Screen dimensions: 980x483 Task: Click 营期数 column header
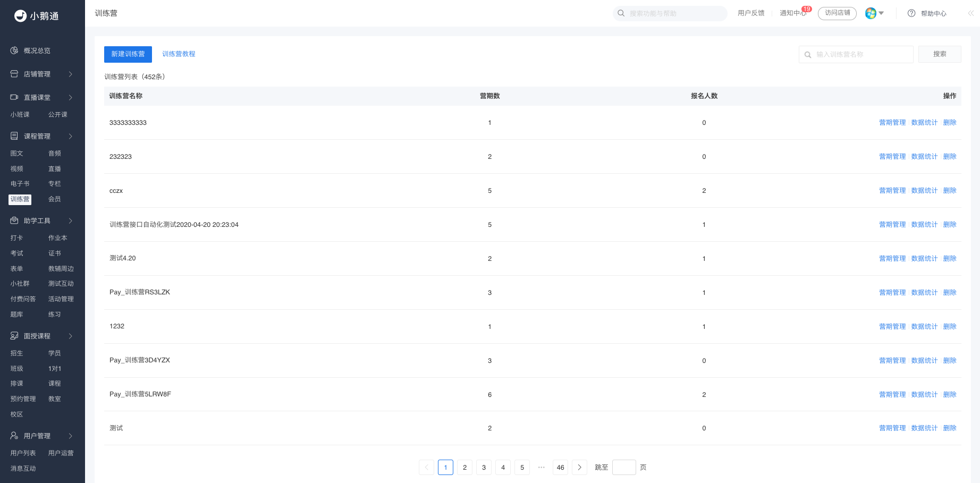point(489,96)
